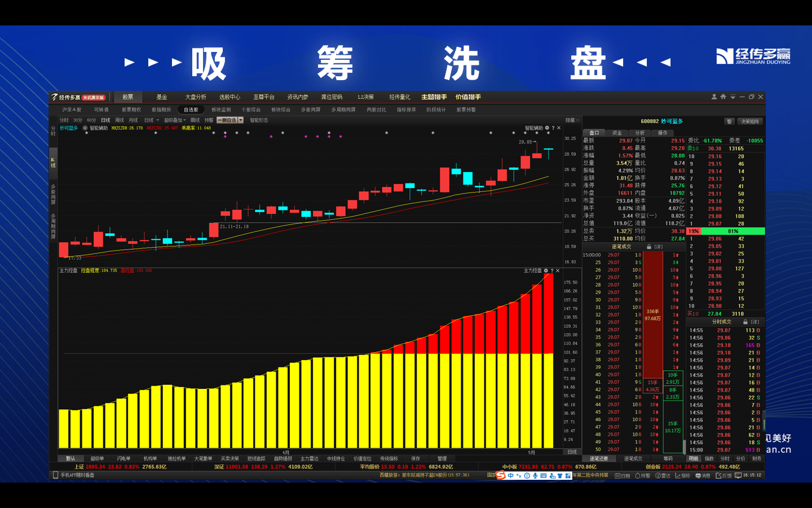Close the 主力控盘 indicator panel
The height and width of the screenshot is (508, 812).
[558, 271]
